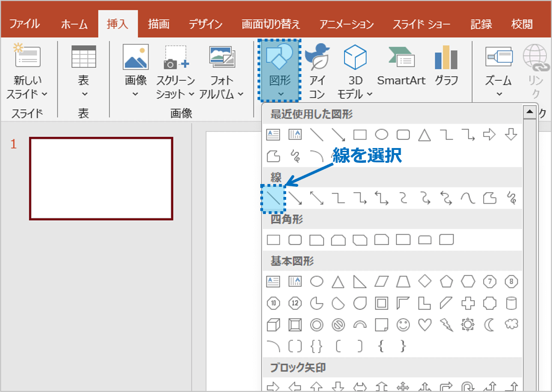Select the plain rectangle under 四角形
Image resolution: width=552 pixels, height=392 pixels.
[x=273, y=240]
